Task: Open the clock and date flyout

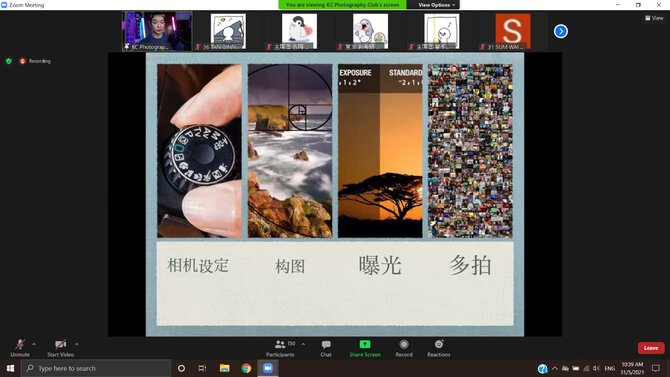Action: coord(632,368)
